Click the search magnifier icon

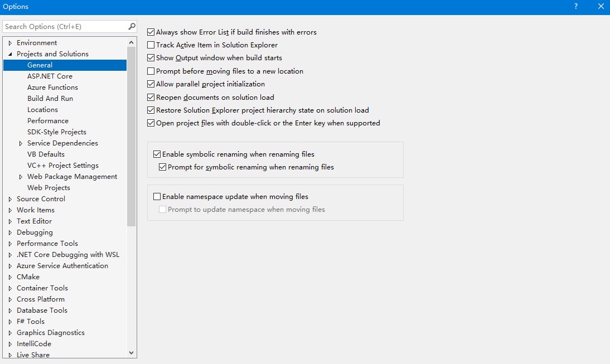(x=132, y=26)
